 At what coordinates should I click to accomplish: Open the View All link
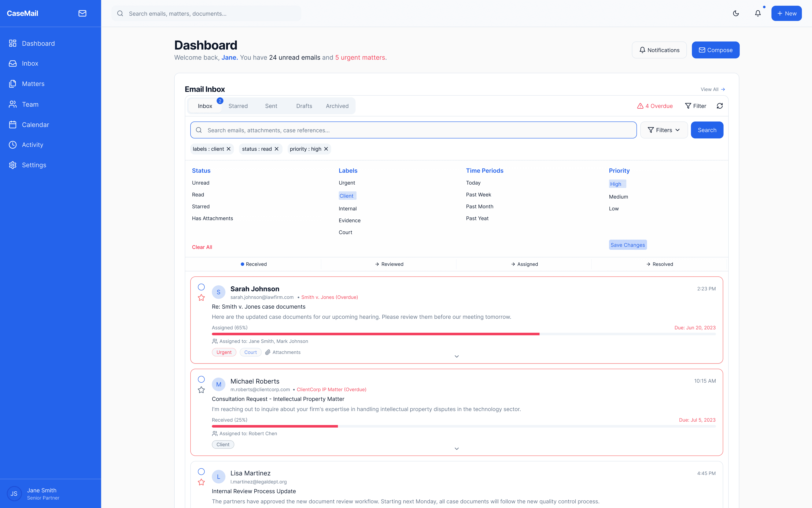713,89
